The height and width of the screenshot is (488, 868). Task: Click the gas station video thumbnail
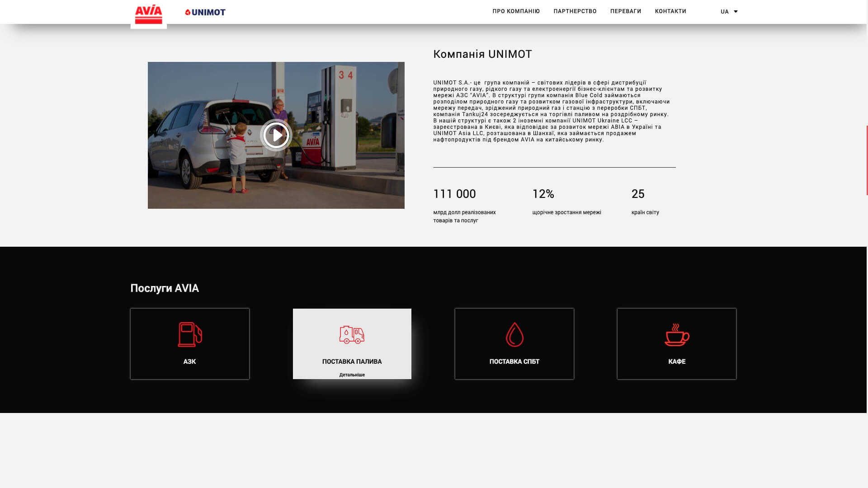276,135
